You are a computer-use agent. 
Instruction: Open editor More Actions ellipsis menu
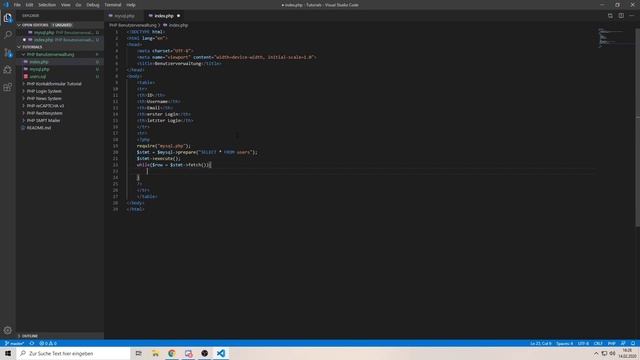coord(632,16)
